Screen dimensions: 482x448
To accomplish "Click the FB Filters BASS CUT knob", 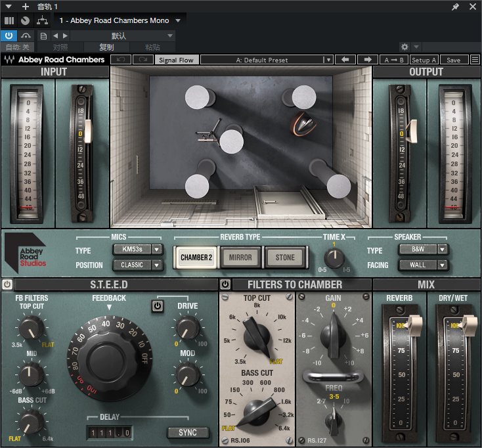I will (x=32, y=422).
